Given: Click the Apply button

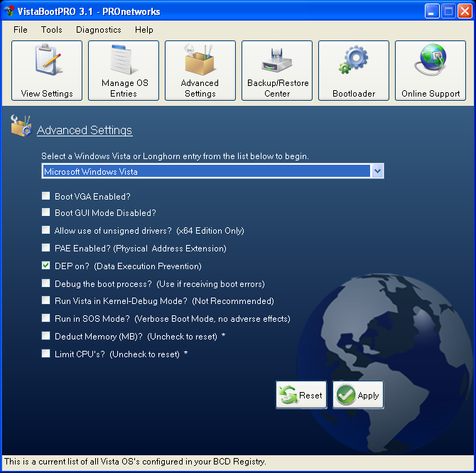Looking at the screenshot, I should (x=358, y=395).
